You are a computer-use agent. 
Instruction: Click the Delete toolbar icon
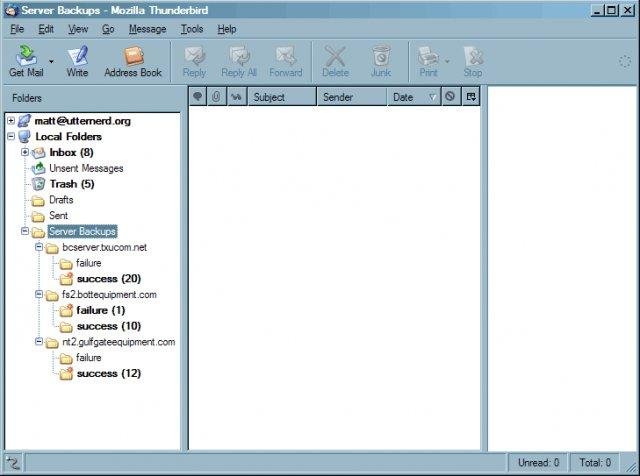coord(336,61)
